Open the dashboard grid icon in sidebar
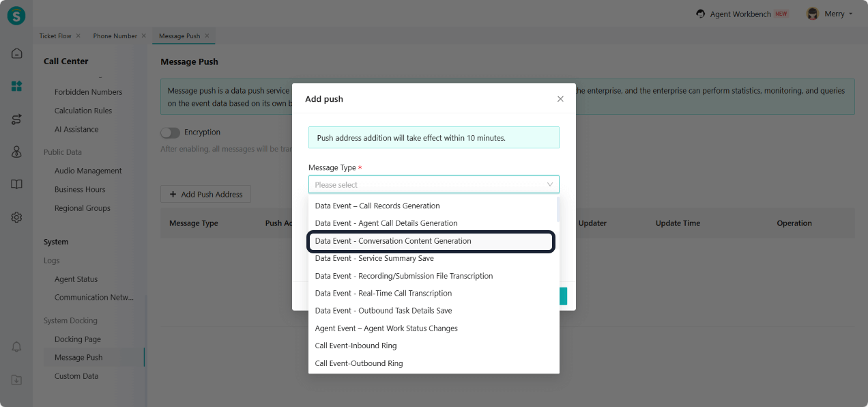868x407 pixels. pyautogui.click(x=16, y=86)
